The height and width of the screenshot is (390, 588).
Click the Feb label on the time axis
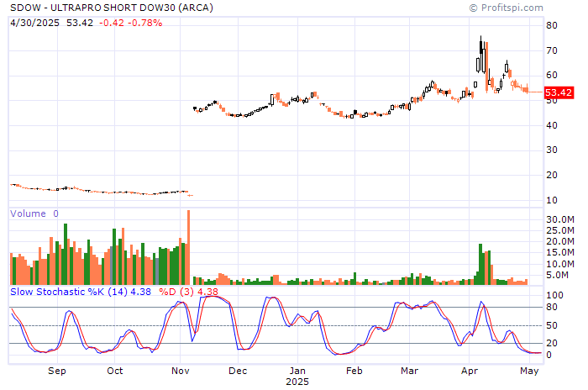pos(354,371)
